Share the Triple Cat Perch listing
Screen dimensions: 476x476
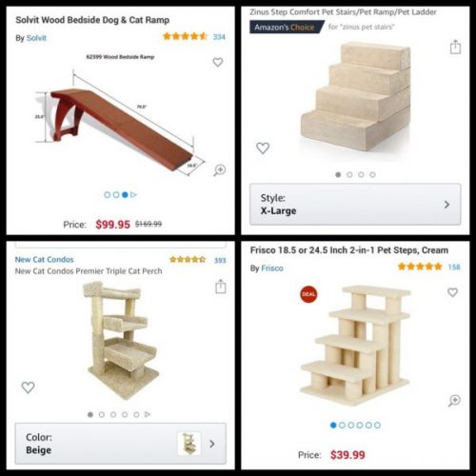click(x=221, y=287)
